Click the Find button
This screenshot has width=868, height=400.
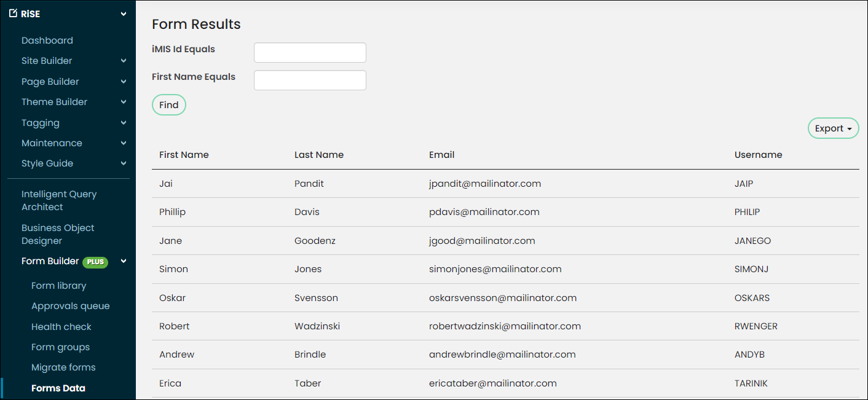pyautogui.click(x=169, y=105)
